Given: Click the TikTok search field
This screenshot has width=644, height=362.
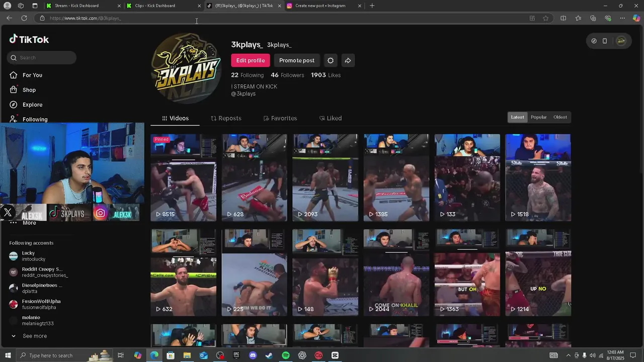Looking at the screenshot, I should coord(42,57).
